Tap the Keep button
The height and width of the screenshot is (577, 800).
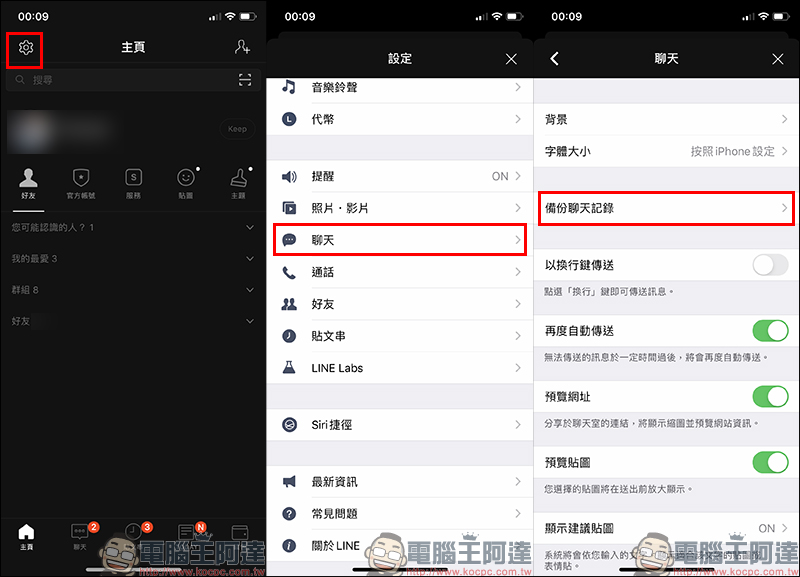point(237,129)
